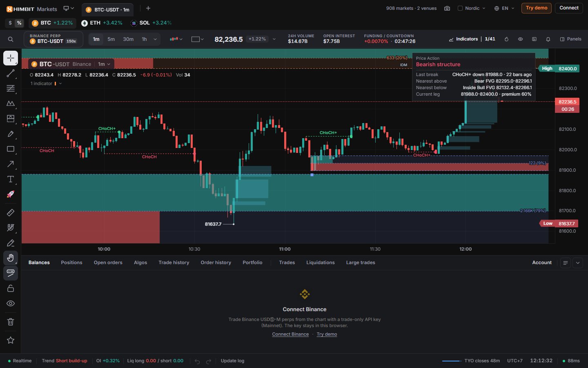
Task: Select the arrow drawing tool
Action: point(11,164)
